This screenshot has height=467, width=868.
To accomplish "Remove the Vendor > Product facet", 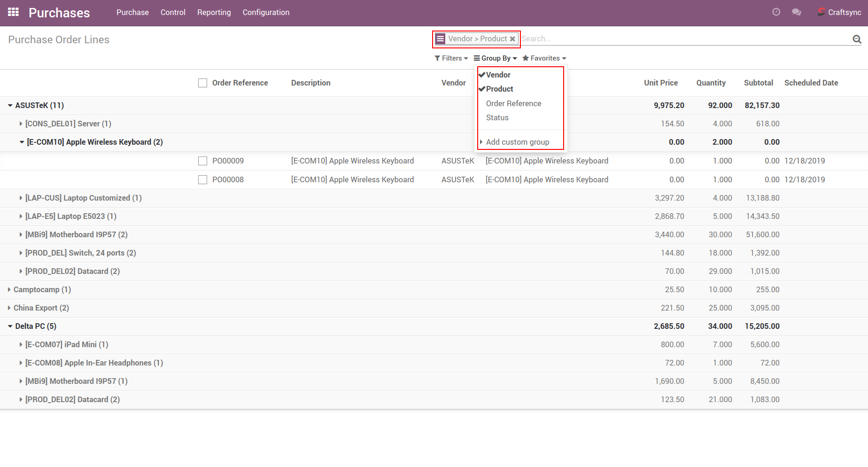I will pos(512,39).
